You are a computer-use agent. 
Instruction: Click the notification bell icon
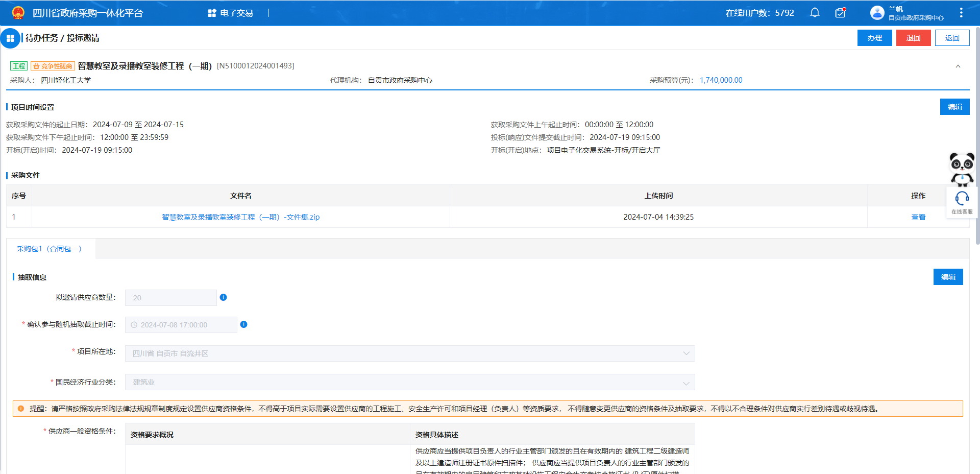tap(815, 13)
